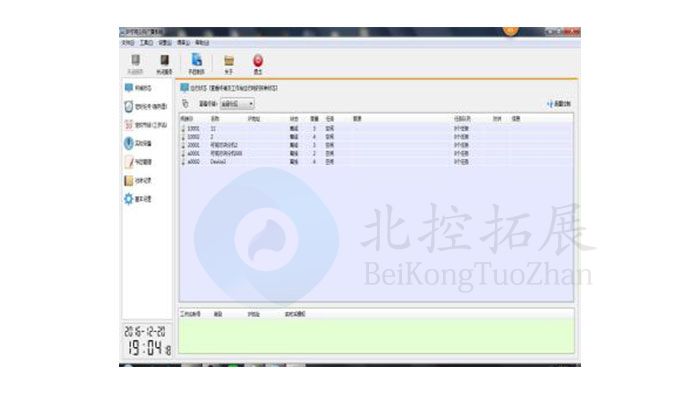Viewport: 700px width, 394px height.
Task: Click the gray server toolbar icon
Action: (x=135, y=64)
